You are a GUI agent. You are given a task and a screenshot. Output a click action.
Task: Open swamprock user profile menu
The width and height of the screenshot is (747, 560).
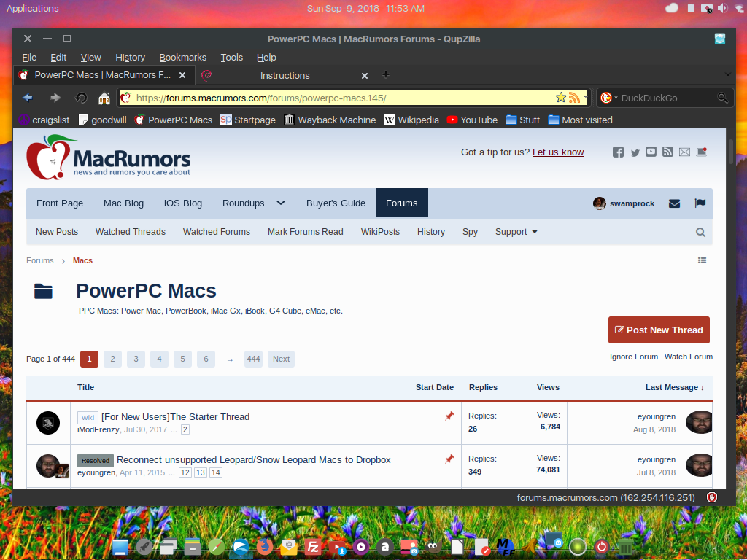(x=624, y=203)
